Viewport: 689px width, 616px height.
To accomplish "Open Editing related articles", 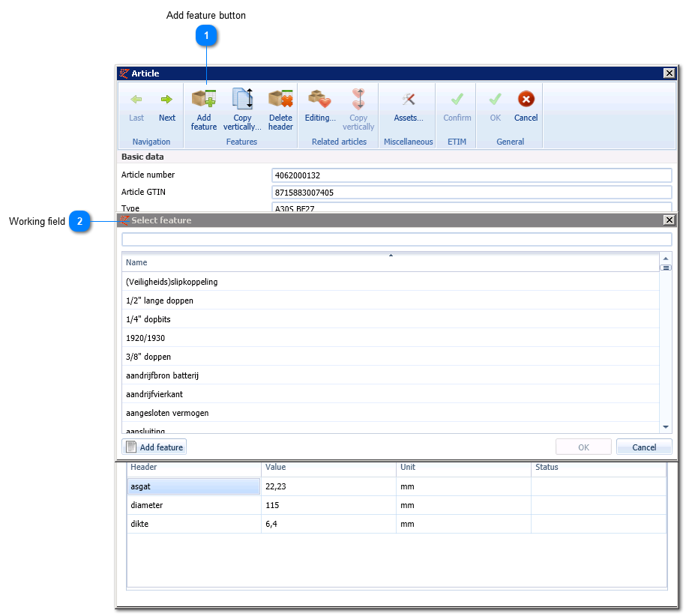I will click(320, 106).
